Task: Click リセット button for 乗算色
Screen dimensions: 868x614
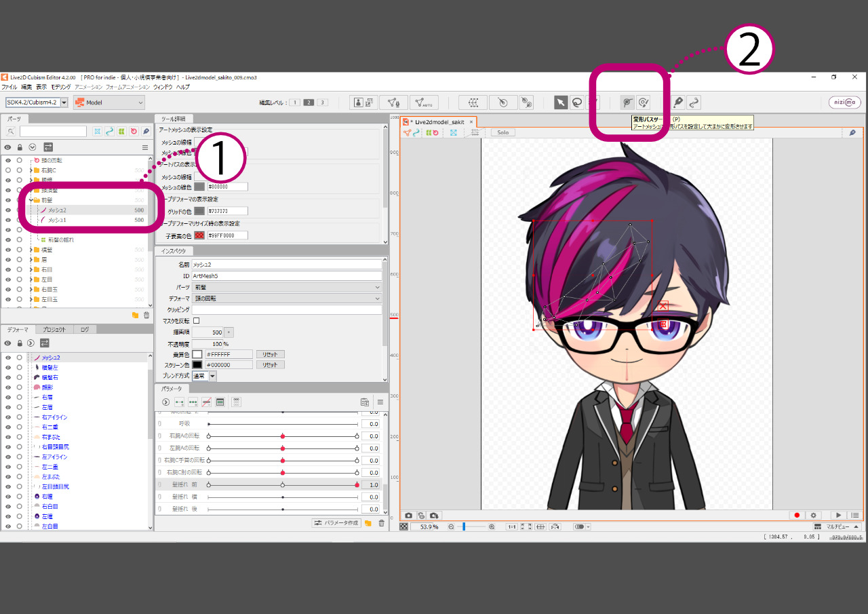Action: (x=270, y=354)
